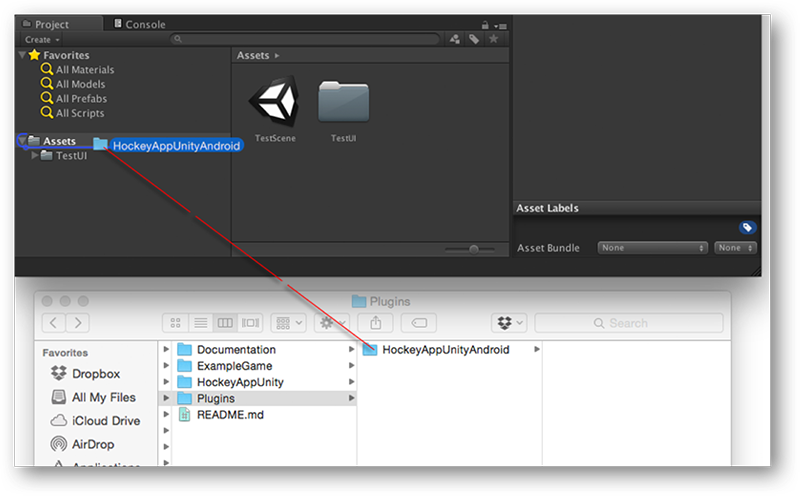Select iCloud Drive in Finder sidebar
800x496 pixels.
click(95, 420)
